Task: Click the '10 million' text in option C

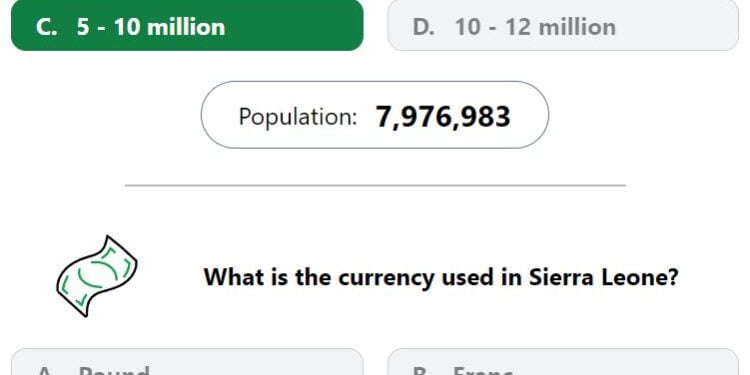Action: [x=169, y=27]
